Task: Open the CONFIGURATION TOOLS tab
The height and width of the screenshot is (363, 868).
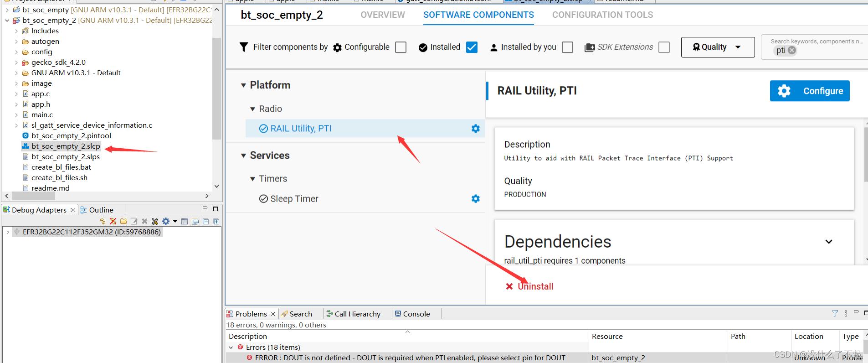Action: (x=602, y=15)
